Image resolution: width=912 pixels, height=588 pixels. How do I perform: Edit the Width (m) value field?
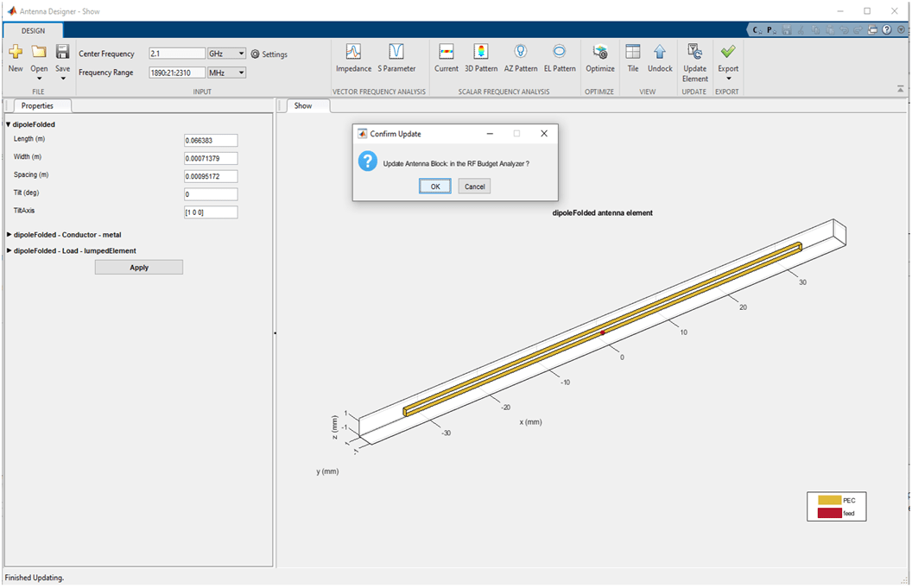coord(211,158)
